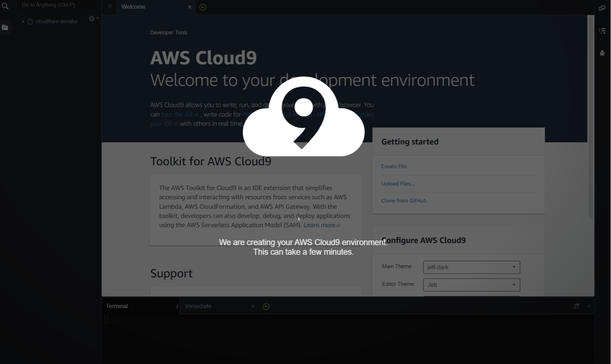611x364 pixels.
Task: Close the Welcome tab
Action: [190, 7]
